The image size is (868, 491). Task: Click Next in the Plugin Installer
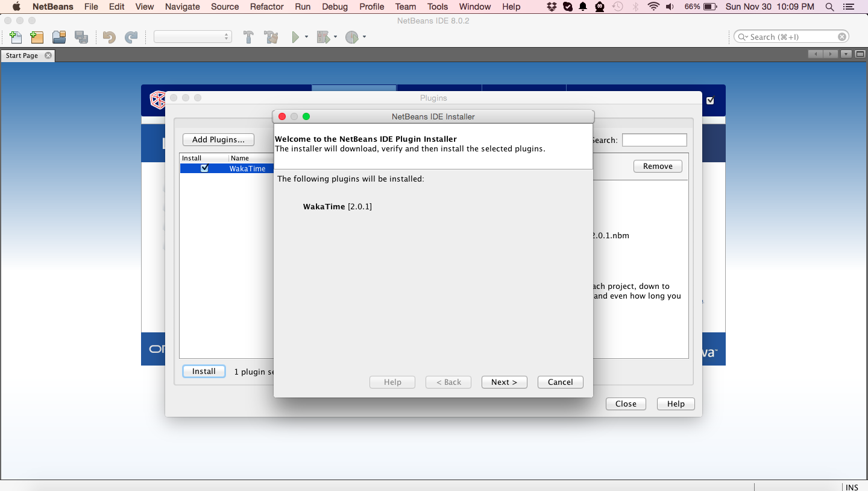tap(505, 382)
